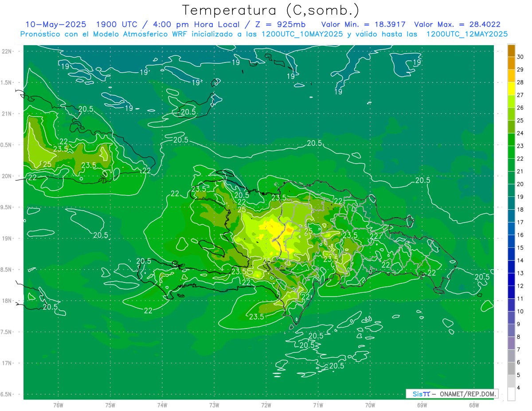532x411 pixels.
Task: Click the "Sisπ" logo text
Action: (x=421, y=394)
